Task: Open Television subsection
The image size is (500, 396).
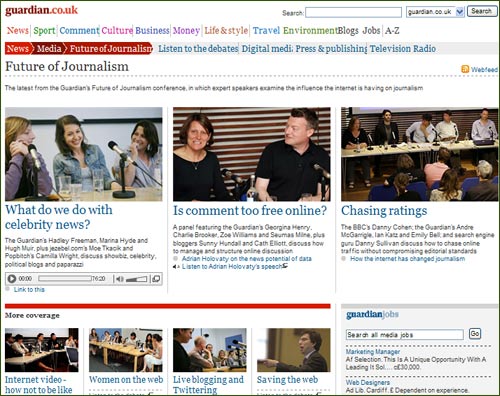Action: (390, 49)
